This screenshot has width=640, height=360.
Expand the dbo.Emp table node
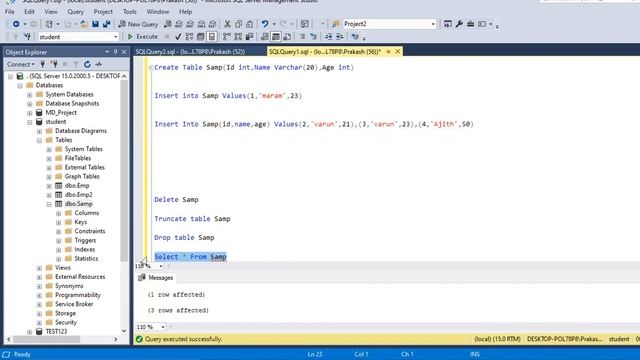(x=49, y=186)
